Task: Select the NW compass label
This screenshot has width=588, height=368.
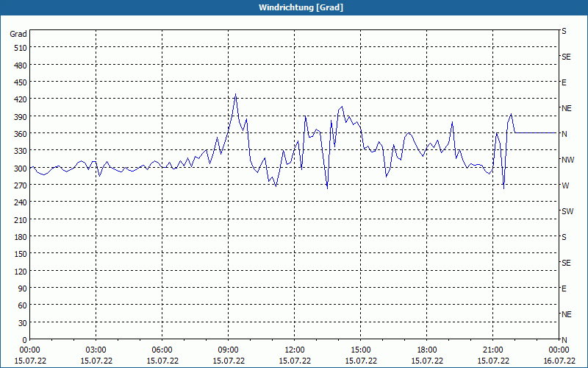Action: click(567, 160)
